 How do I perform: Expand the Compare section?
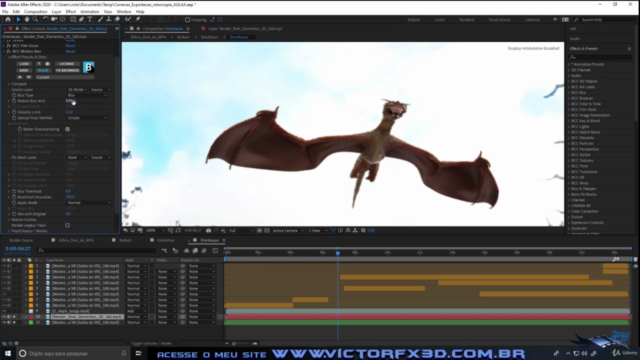(9, 84)
